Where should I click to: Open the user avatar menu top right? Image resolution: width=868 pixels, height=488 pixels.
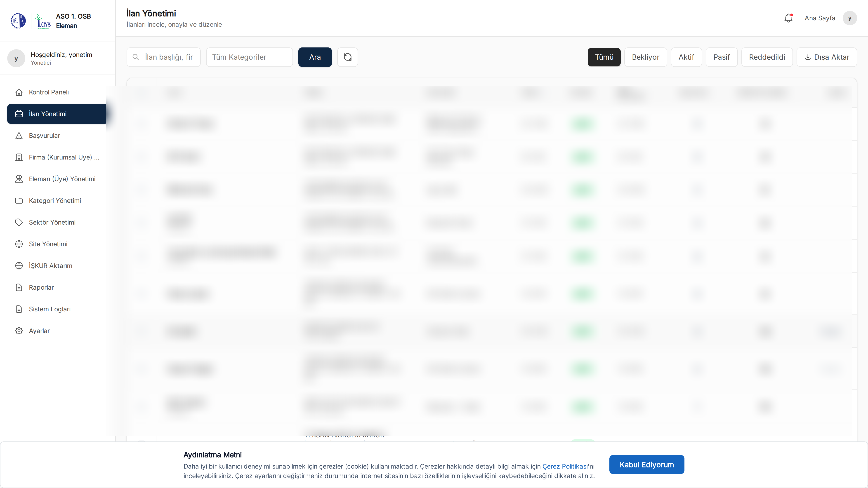[x=849, y=18]
